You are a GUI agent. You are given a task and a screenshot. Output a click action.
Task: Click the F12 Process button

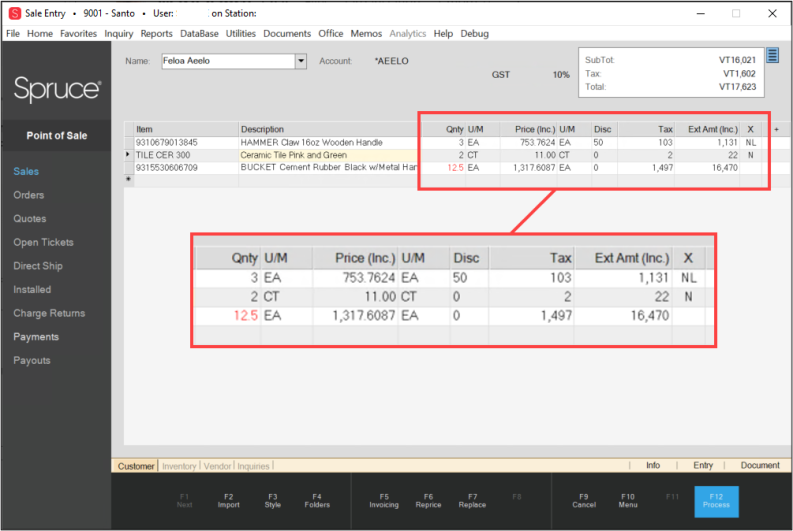(716, 501)
